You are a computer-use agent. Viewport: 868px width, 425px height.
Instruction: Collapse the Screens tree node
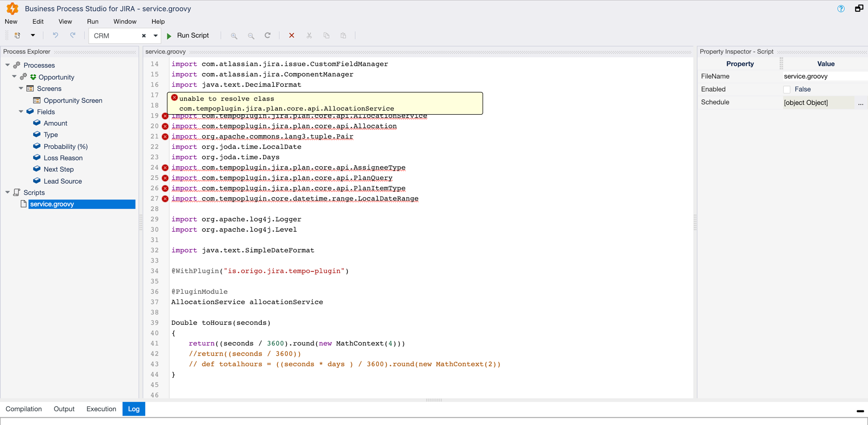(21, 88)
